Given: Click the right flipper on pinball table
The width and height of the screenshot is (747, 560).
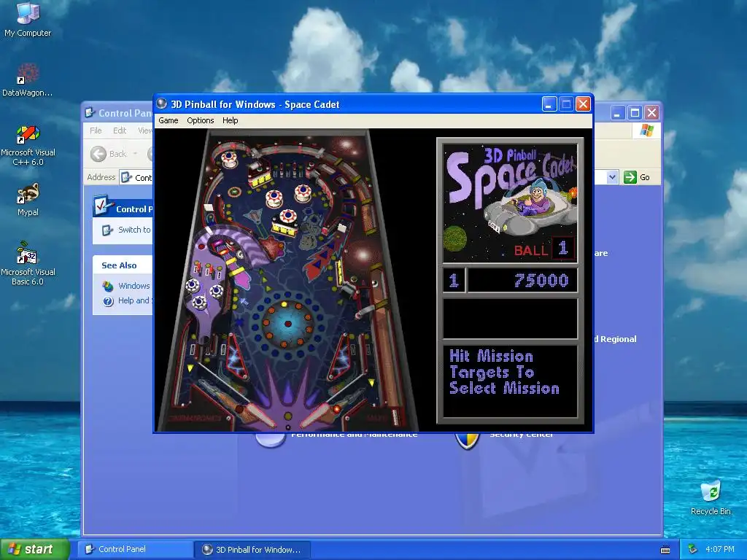Looking at the screenshot, I should 318,415.
